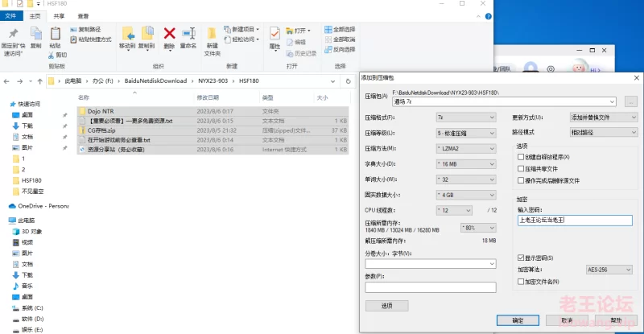This screenshot has height=334, width=644.
Task: Open the 压缩格式 7z dropdown
Action: (x=466, y=118)
